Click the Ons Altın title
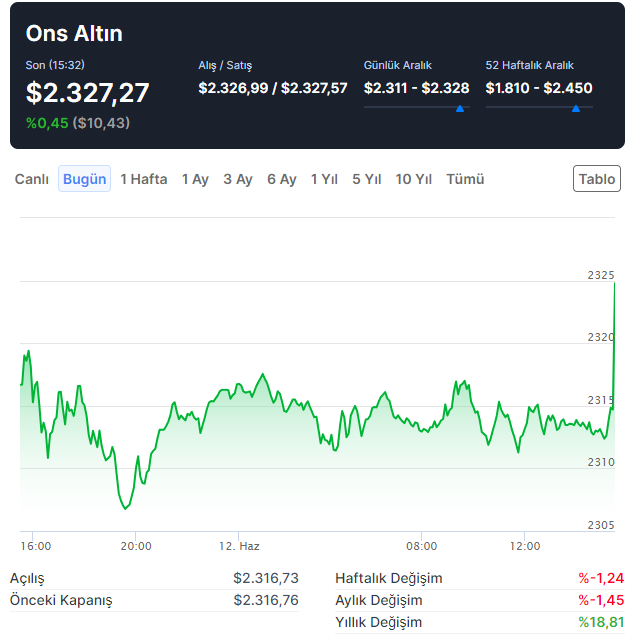633x640 pixels. pos(74,33)
